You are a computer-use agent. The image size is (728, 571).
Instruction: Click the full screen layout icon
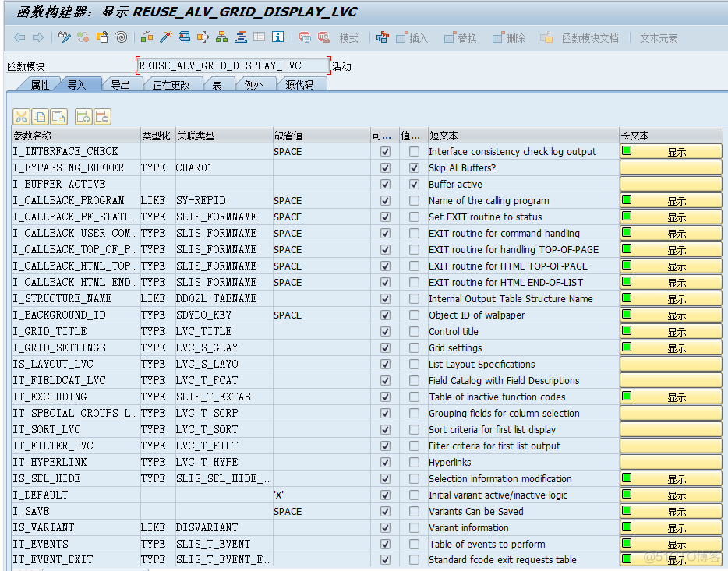259,37
